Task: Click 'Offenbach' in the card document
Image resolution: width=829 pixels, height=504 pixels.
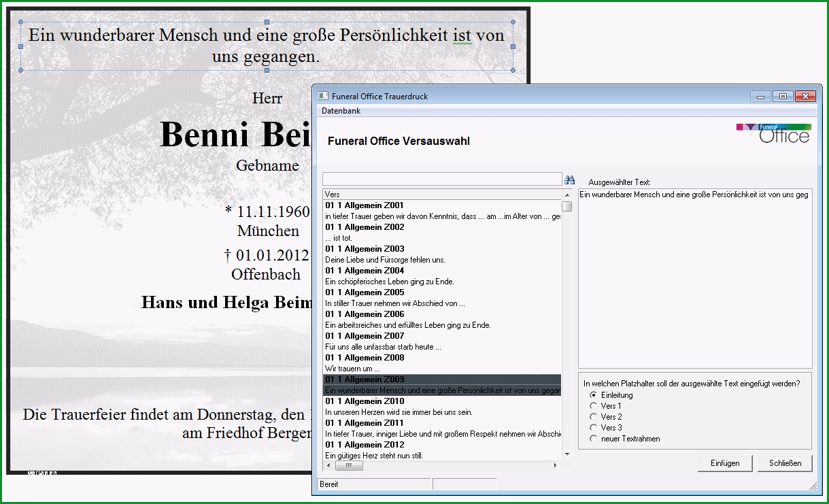Action: point(266,275)
